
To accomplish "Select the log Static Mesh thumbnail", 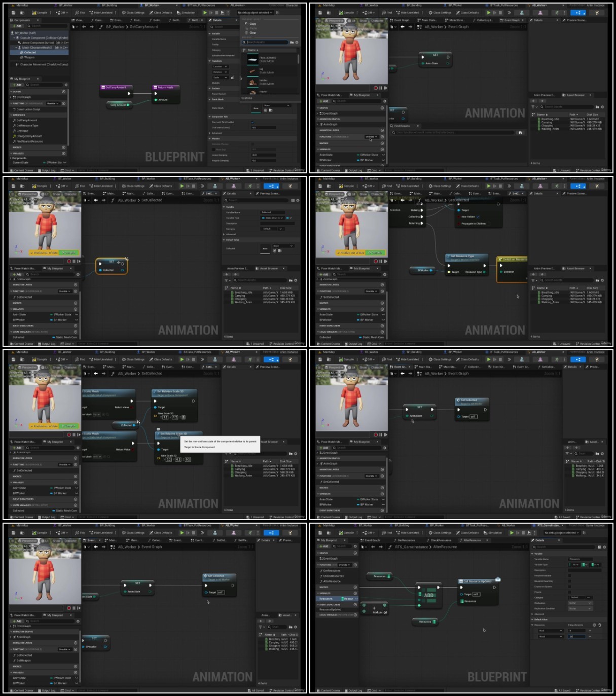I will pyautogui.click(x=252, y=71).
